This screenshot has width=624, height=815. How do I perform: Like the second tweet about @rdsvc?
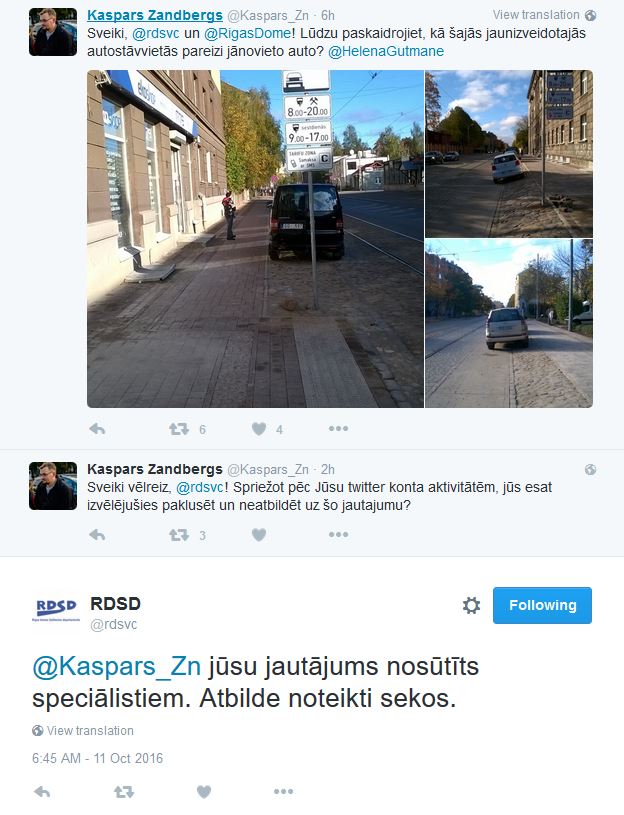pyautogui.click(x=259, y=535)
